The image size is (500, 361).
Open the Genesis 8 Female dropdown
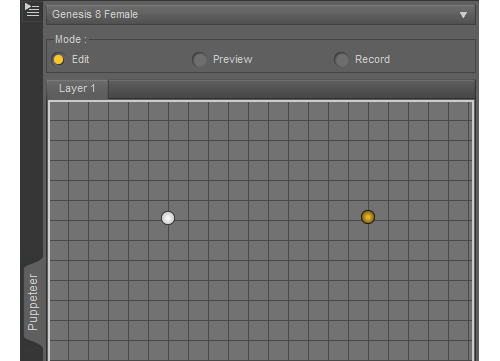261,15
